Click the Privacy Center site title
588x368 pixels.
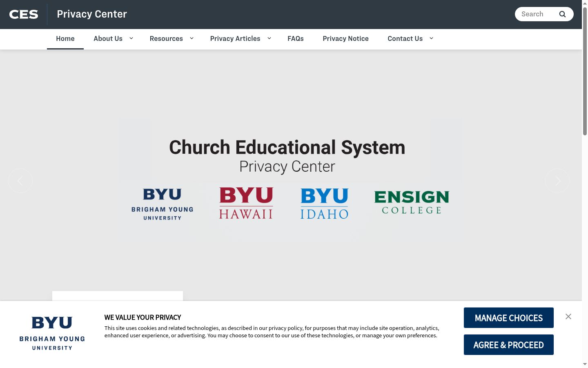[x=92, y=14]
